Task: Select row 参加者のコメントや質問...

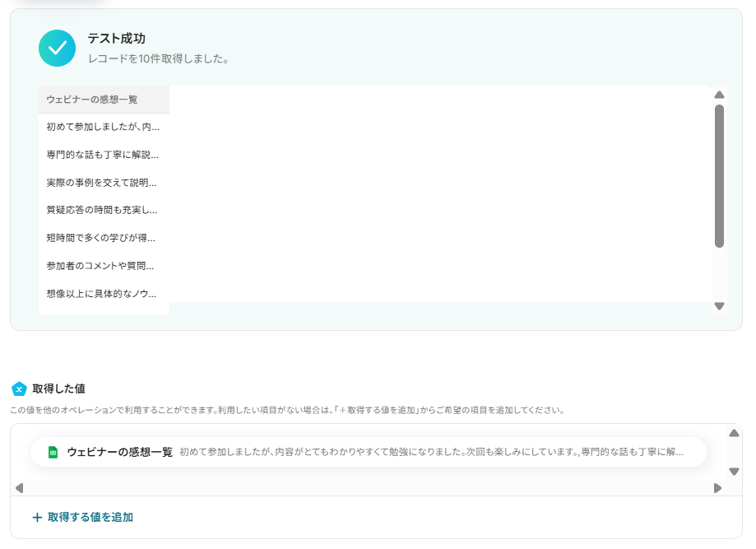Action: point(104,267)
